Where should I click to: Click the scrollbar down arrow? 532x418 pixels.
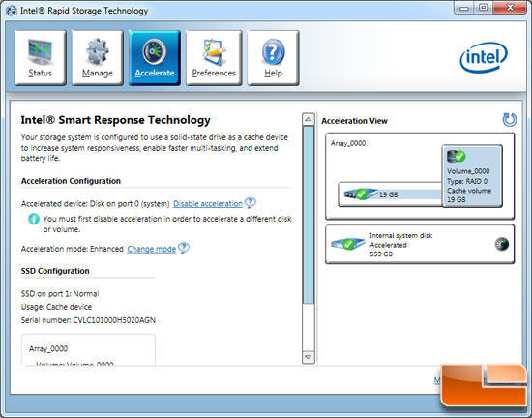click(308, 357)
